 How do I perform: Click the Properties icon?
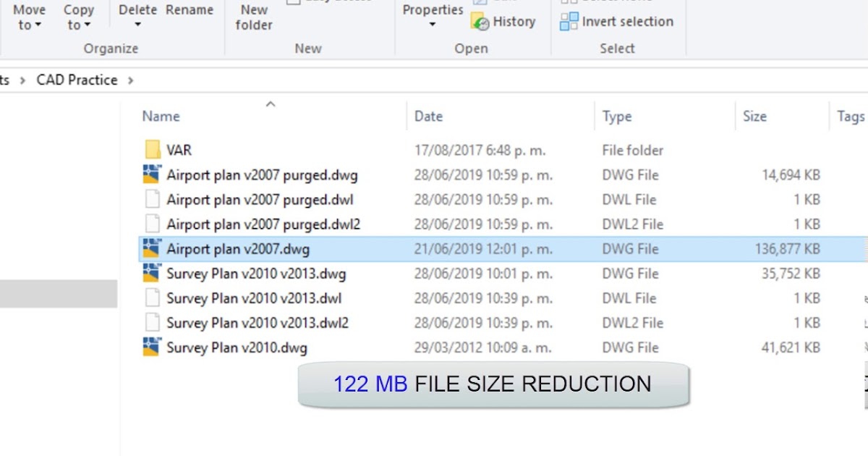click(432, 9)
